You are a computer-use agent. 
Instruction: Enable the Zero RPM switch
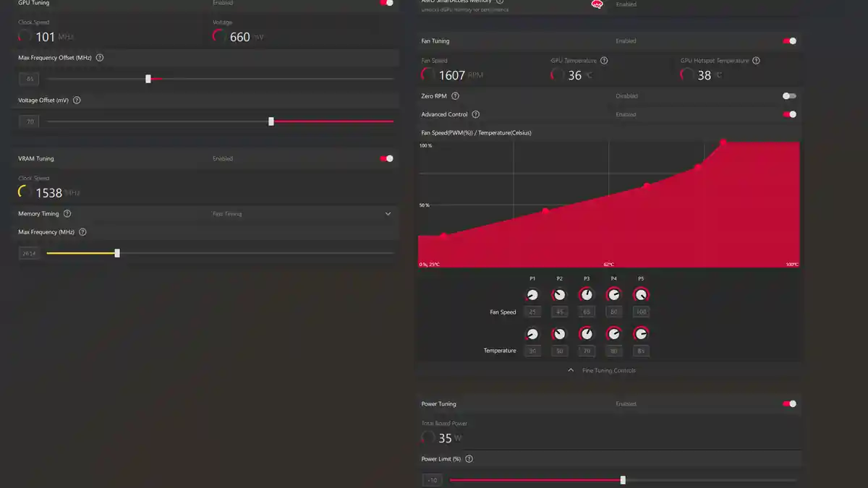click(789, 96)
